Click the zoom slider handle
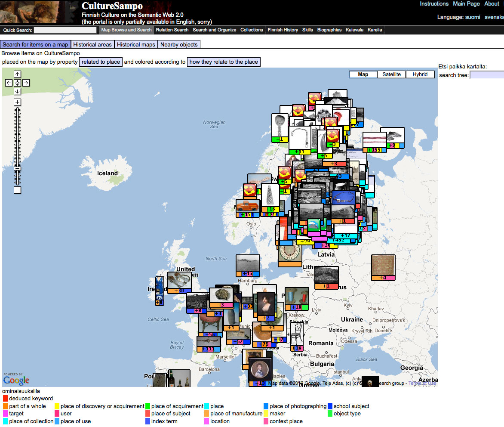Screen dimensions: 504x427 tap(17, 169)
